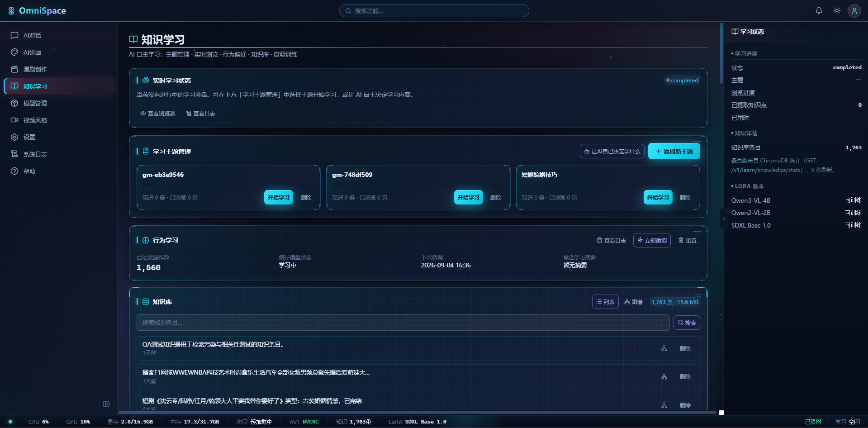
Task: Click 让AI自己决定学什么 button
Action: (x=612, y=152)
